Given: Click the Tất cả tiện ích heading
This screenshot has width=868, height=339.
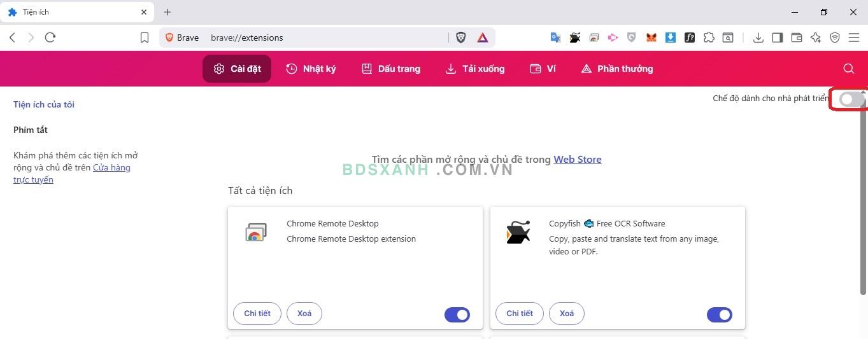Looking at the screenshot, I should point(260,190).
